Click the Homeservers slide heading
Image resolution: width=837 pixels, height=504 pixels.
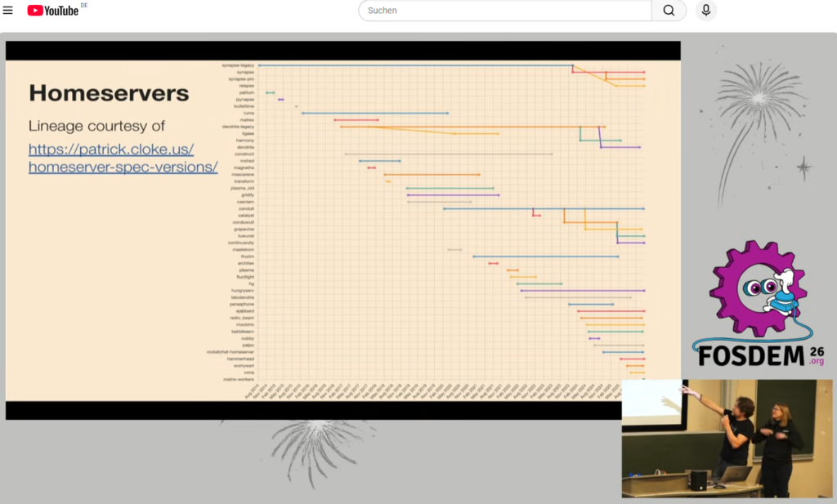point(109,93)
